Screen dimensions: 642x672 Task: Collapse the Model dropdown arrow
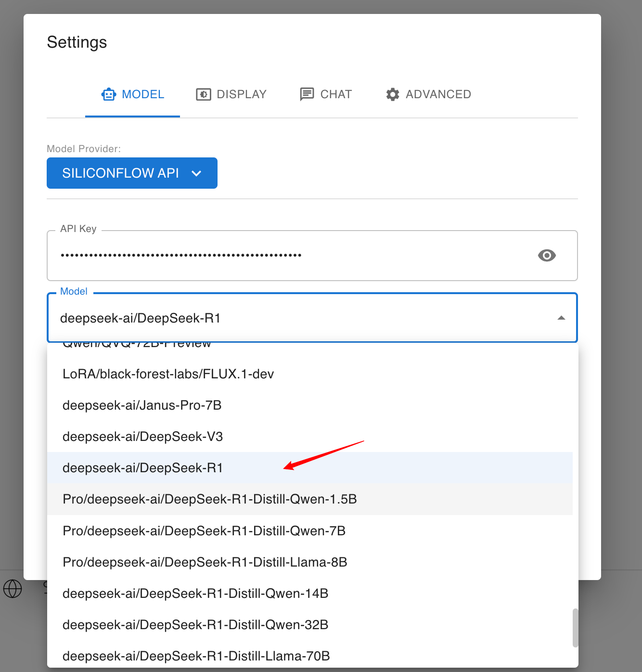[561, 318]
